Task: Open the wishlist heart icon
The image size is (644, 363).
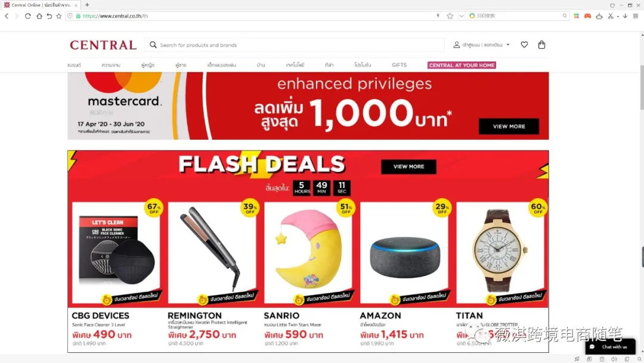Action: pos(524,45)
